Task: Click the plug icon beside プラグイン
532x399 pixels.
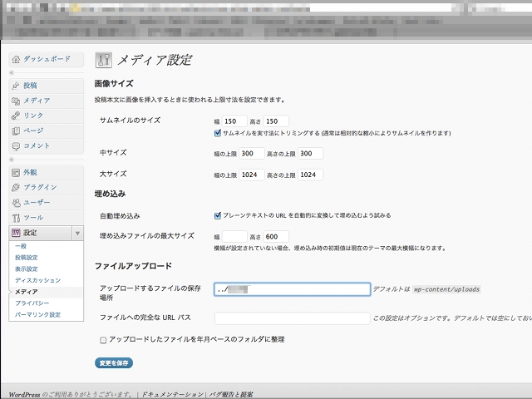Action: coord(16,187)
